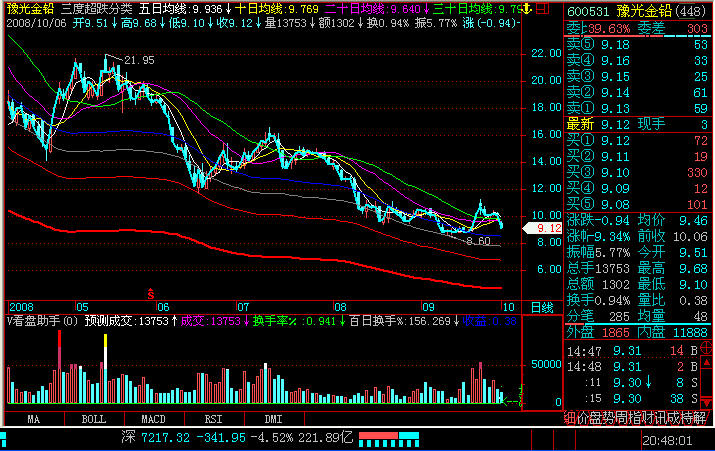715x451 pixels.
Task: Click the 日线 period label under the price axis
Action: pyautogui.click(x=542, y=307)
